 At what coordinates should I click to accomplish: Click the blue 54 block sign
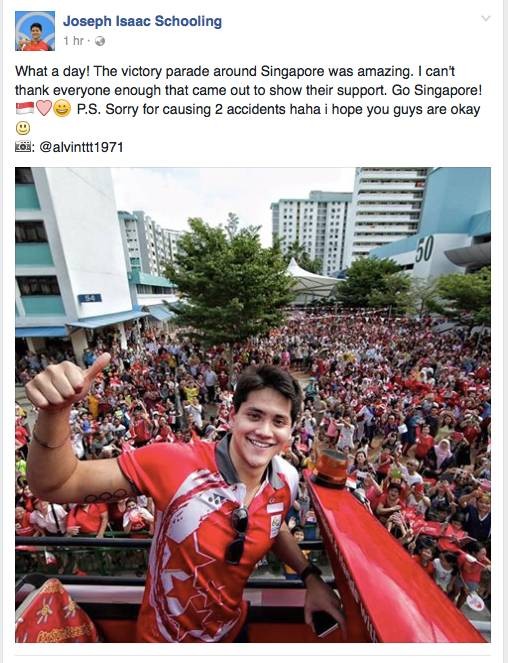[90, 298]
